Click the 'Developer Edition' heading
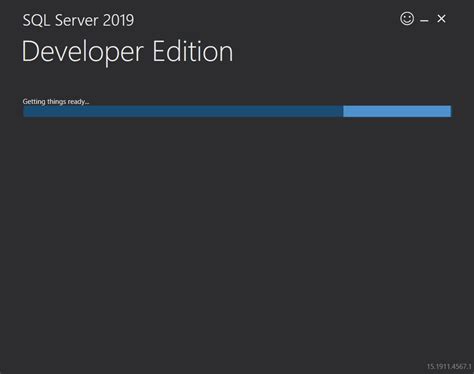This screenshot has height=374, width=474. point(127,52)
